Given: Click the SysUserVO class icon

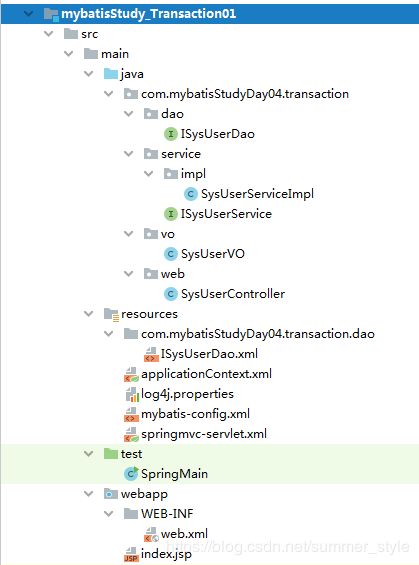Looking at the screenshot, I should [171, 254].
